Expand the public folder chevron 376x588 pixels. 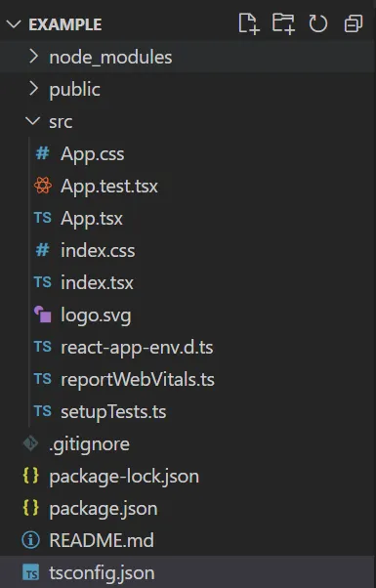point(34,89)
